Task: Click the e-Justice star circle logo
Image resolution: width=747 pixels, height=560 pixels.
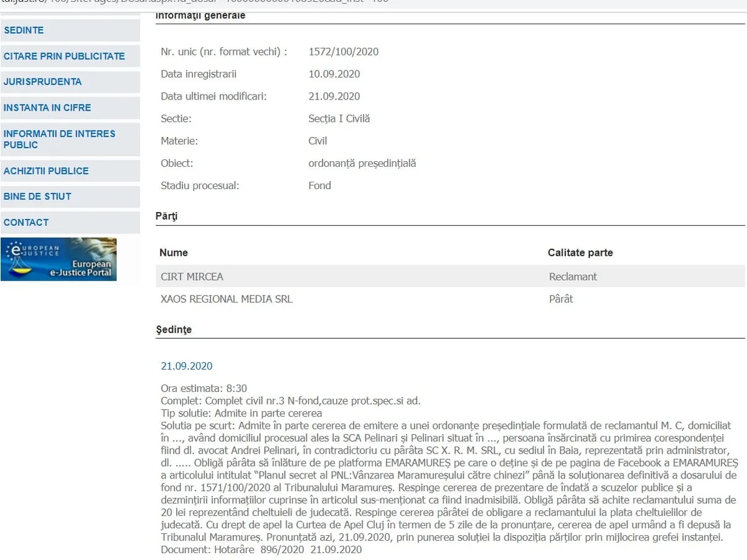Action: point(14,251)
